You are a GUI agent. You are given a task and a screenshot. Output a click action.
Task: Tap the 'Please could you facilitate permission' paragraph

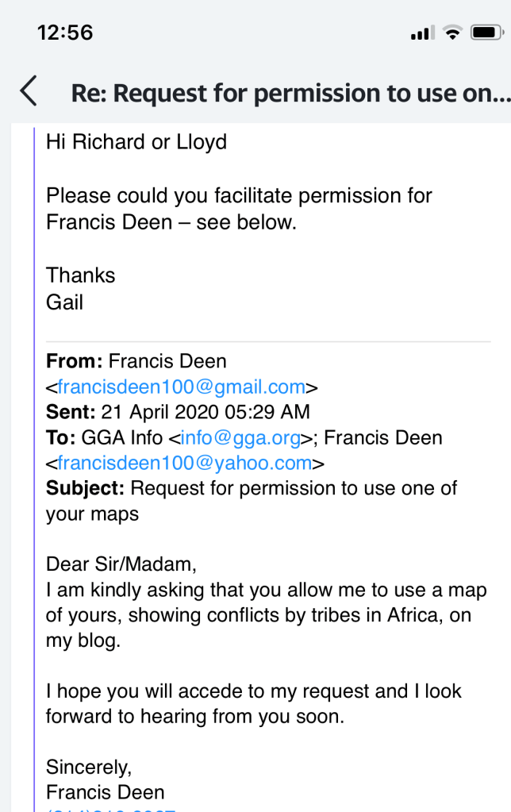click(238, 208)
